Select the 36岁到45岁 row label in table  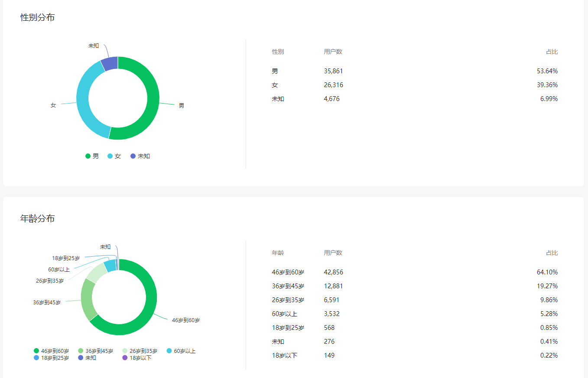pos(288,286)
